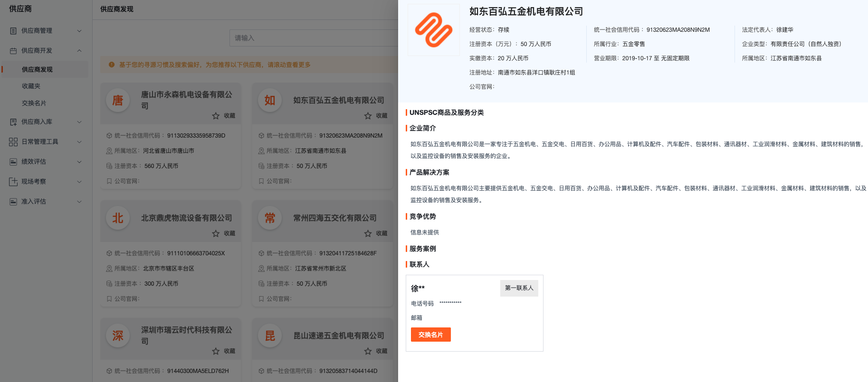This screenshot has width=868, height=382.
Task: Click the 北 avatar icon
Action: 118,218
